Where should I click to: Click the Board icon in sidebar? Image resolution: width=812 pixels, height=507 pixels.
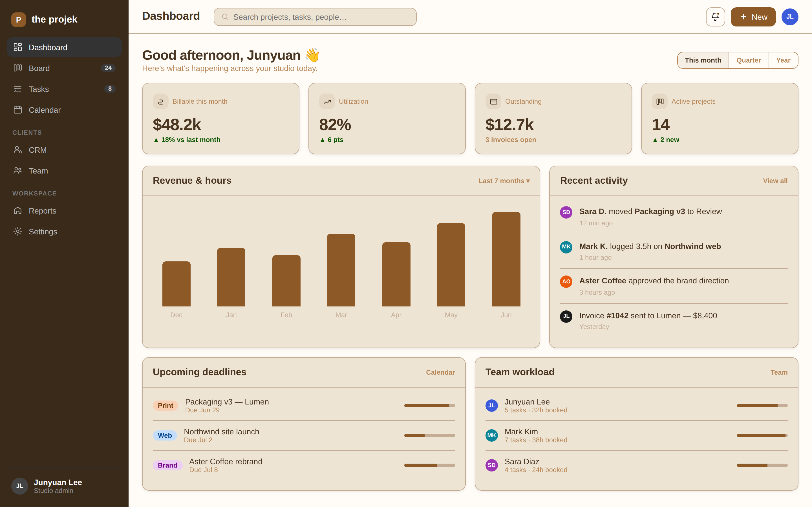[x=18, y=68]
